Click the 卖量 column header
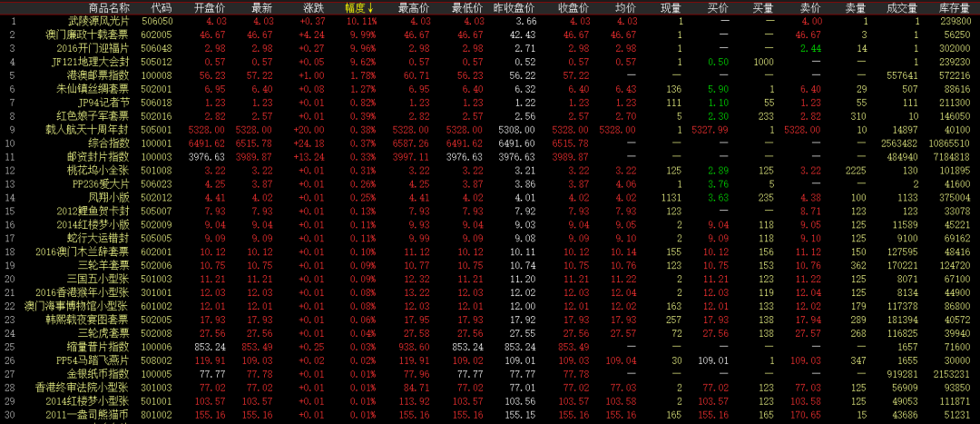 pyautogui.click(x=856, y=8)
